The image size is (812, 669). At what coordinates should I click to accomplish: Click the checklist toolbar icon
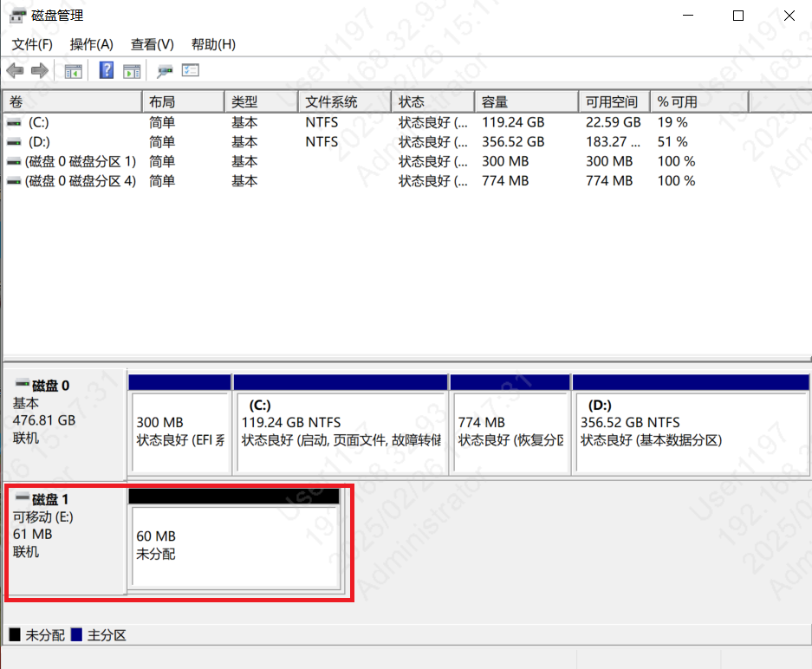[190, 70]
